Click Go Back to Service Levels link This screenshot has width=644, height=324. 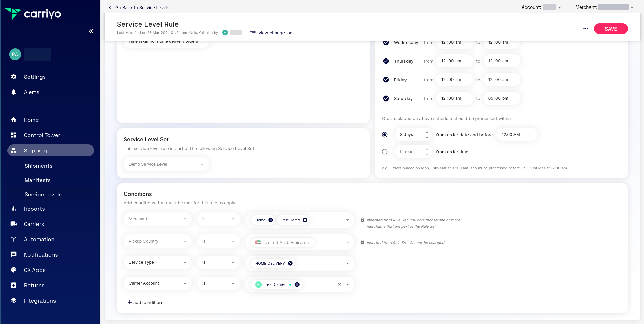(x=142, y=7)
